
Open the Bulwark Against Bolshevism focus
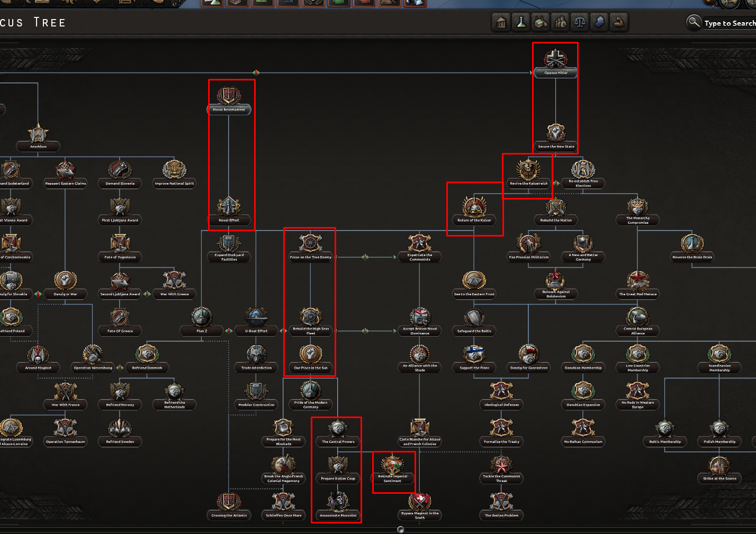click(556, 285)
